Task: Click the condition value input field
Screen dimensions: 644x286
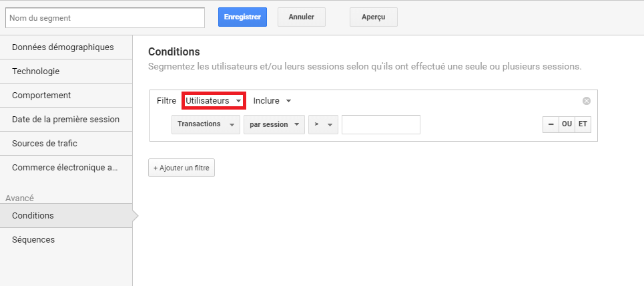Action: click(381, 124)
